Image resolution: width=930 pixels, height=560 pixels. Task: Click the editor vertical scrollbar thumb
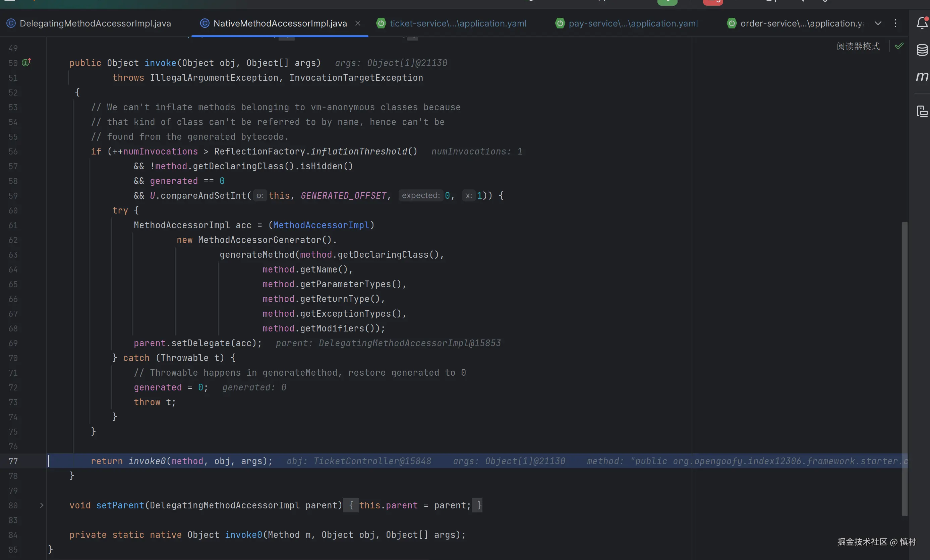pos(904,368)
